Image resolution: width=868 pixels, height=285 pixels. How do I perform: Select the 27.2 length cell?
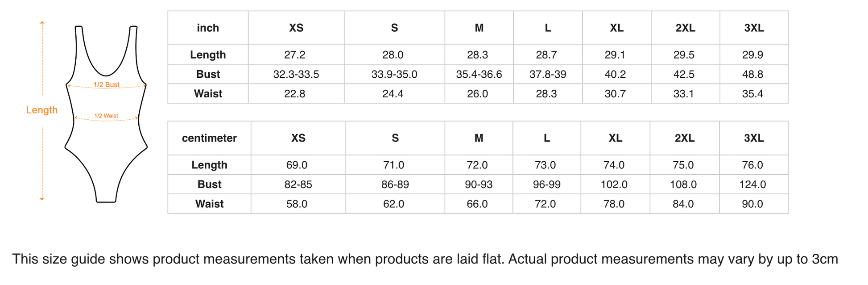(x=295, y=55)
